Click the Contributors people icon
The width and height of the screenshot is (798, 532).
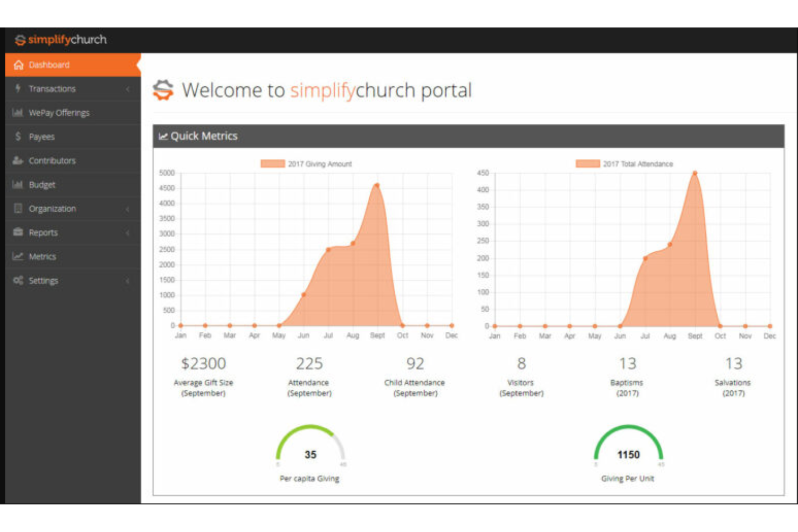click(x=18, y=161)
